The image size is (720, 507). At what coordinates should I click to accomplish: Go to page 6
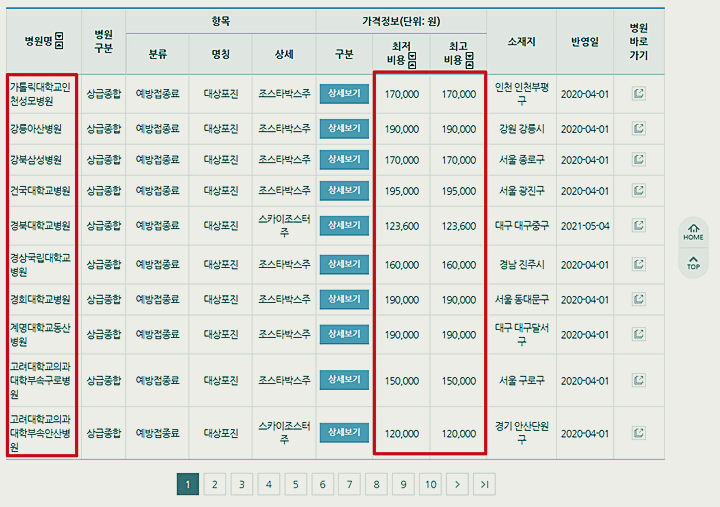click(322, 484)
